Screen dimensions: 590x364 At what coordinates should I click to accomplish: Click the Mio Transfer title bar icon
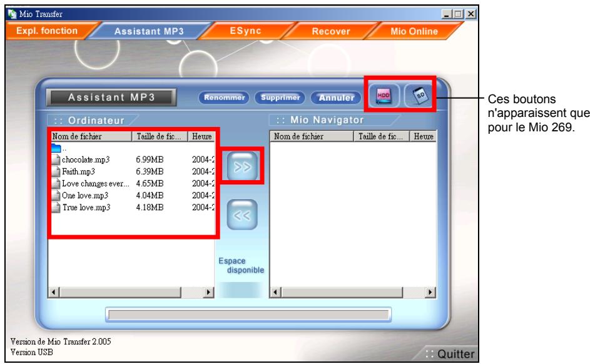coord(12,14)
